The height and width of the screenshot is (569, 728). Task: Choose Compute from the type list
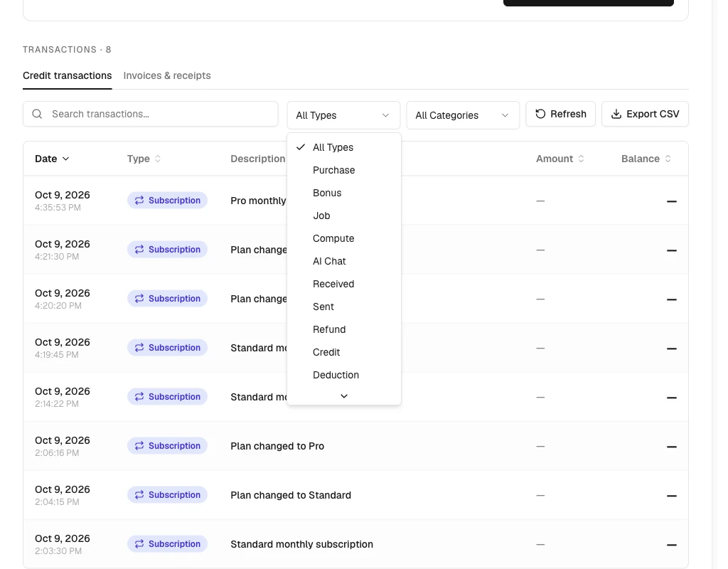[343, 238]
